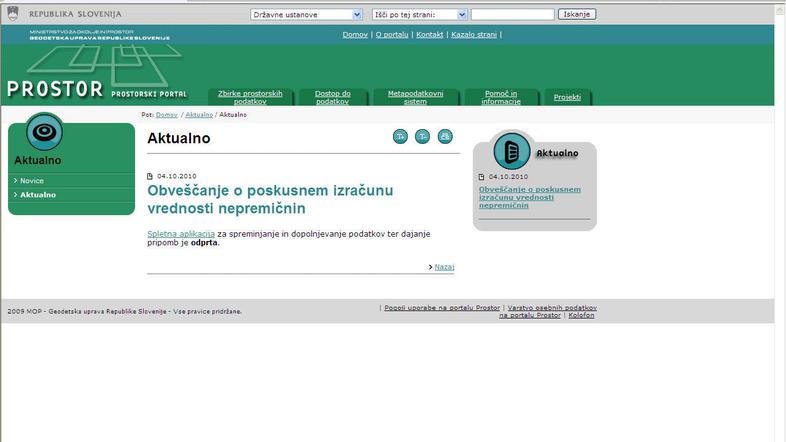Open the Kontakt link
Image resolution: width=786 pixels, height=442 pixels.
click(430, 35)
